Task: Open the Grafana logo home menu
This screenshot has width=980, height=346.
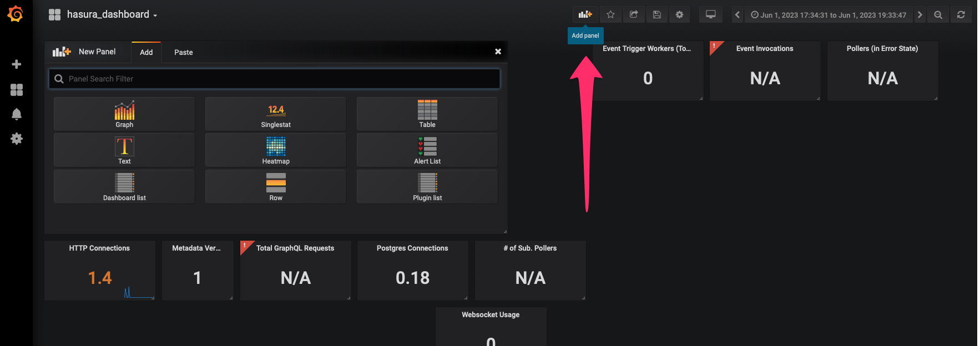Action: point(16,14)
